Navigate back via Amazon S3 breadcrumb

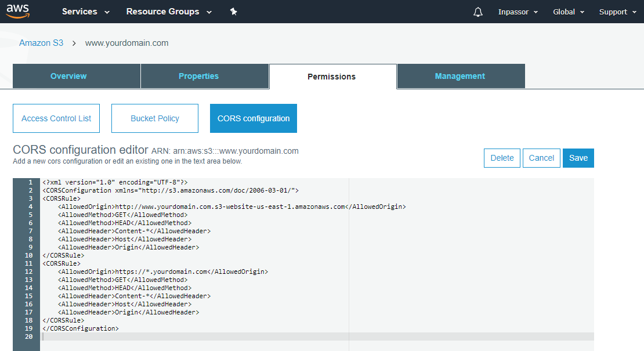(41, 42)
